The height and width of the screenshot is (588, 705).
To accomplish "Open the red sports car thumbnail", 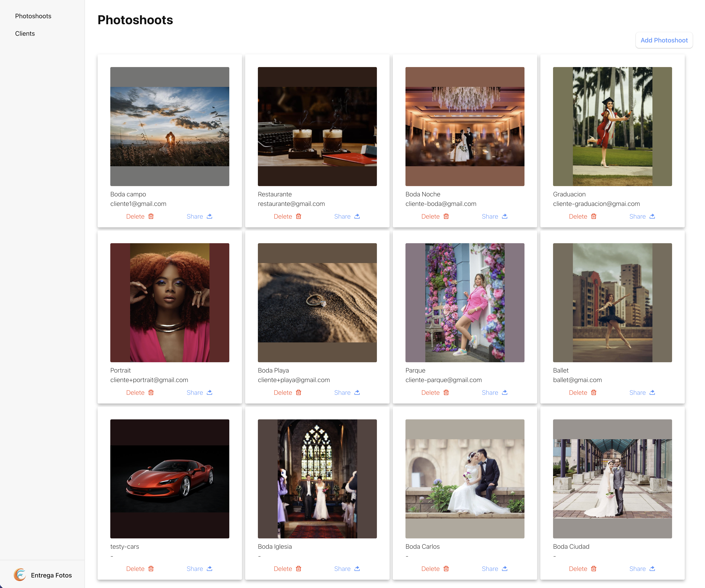I will (170, 478).
